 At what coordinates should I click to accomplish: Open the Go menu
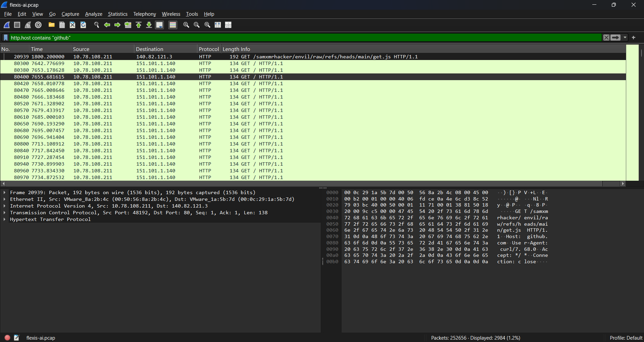point(52,14)
